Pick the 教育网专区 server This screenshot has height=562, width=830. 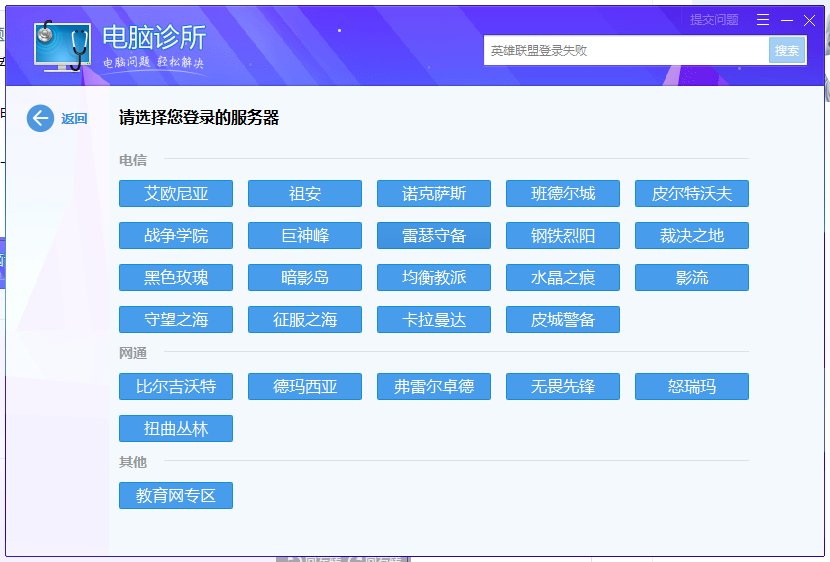coord(176,496)
